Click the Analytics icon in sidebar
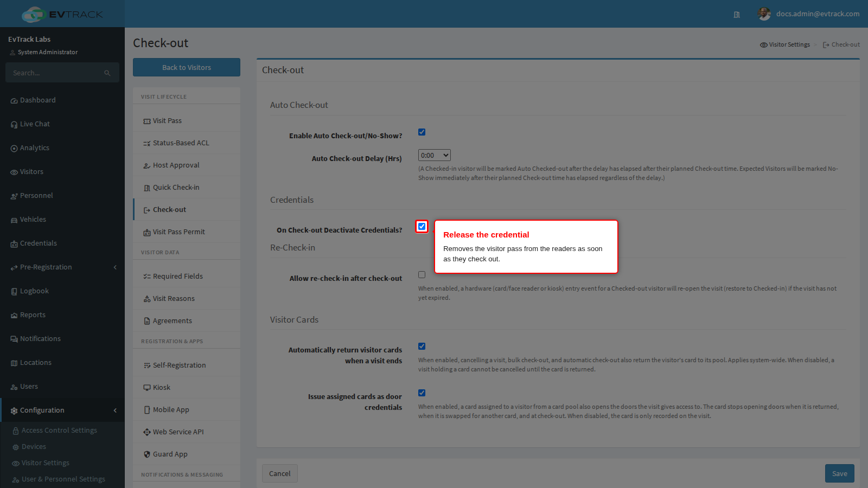 [x=14, y=149]
